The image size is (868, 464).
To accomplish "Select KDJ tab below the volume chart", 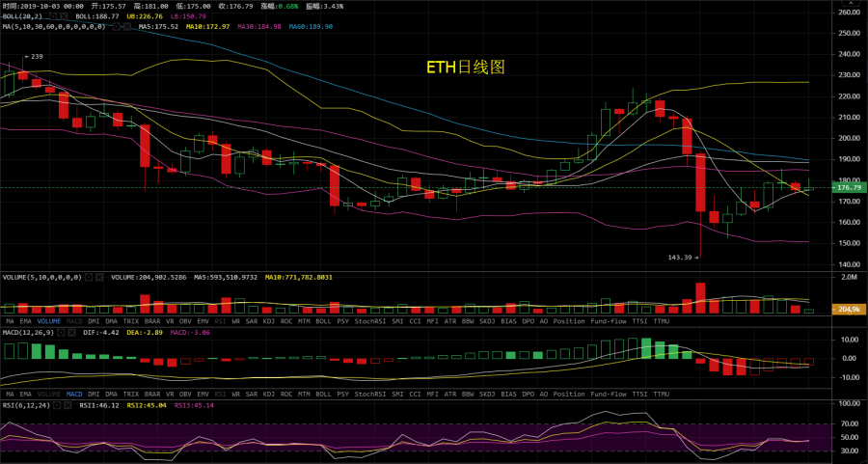I will pos(268,321).
